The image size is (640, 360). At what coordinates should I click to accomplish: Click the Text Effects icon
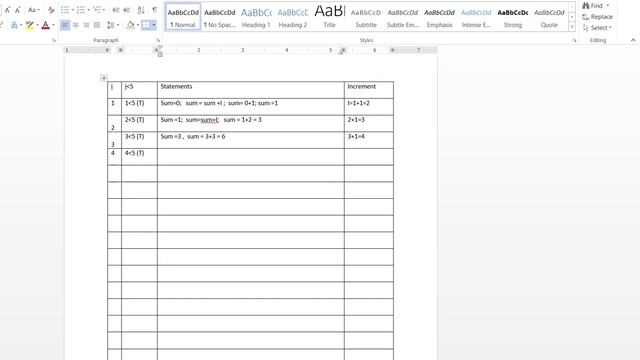click(14, 25)
